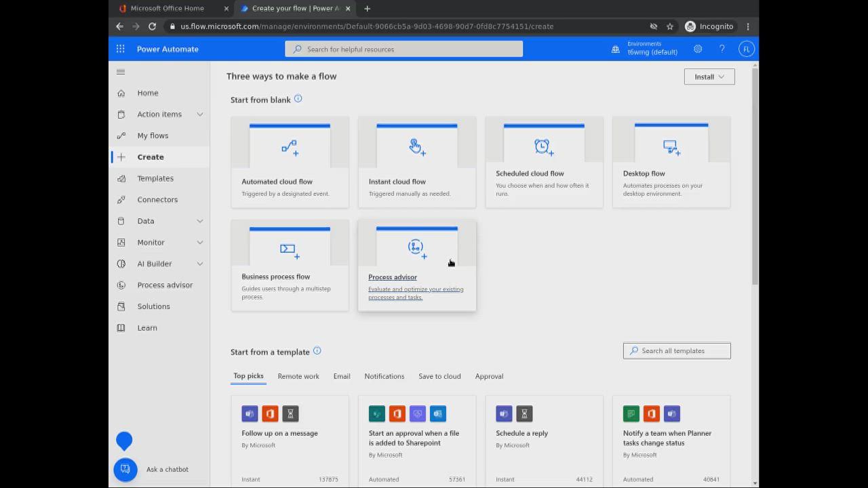Open the settings gear icon
Screen dimensions: 868x488
698,49
